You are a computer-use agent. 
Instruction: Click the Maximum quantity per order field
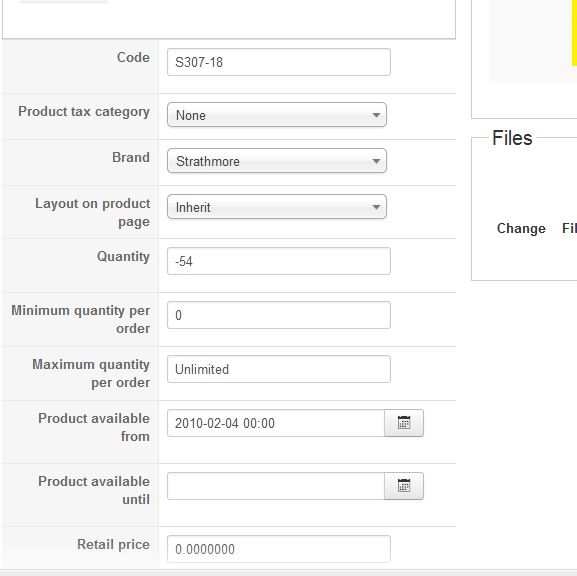[279, 369]
